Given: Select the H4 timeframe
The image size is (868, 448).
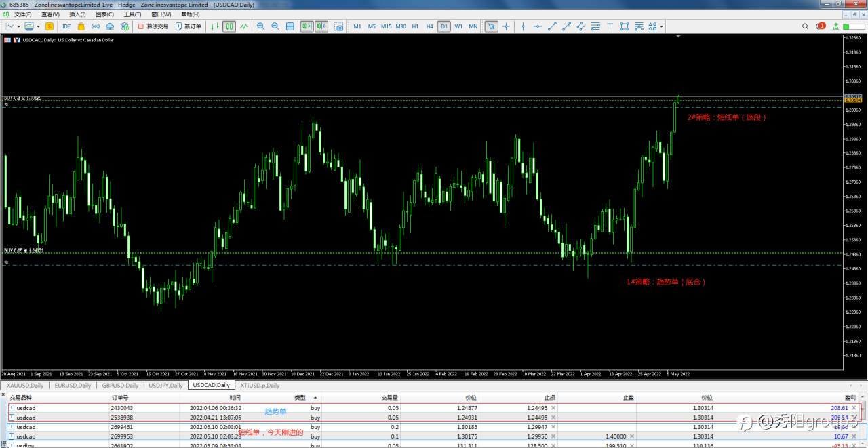Looking at the screenshot, I should tap(429, 26).
